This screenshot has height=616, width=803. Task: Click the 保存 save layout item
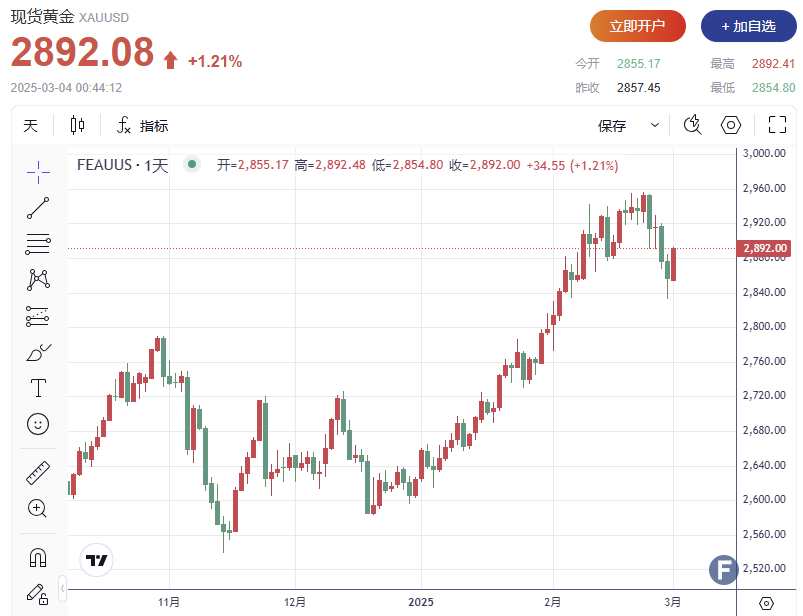612,125
